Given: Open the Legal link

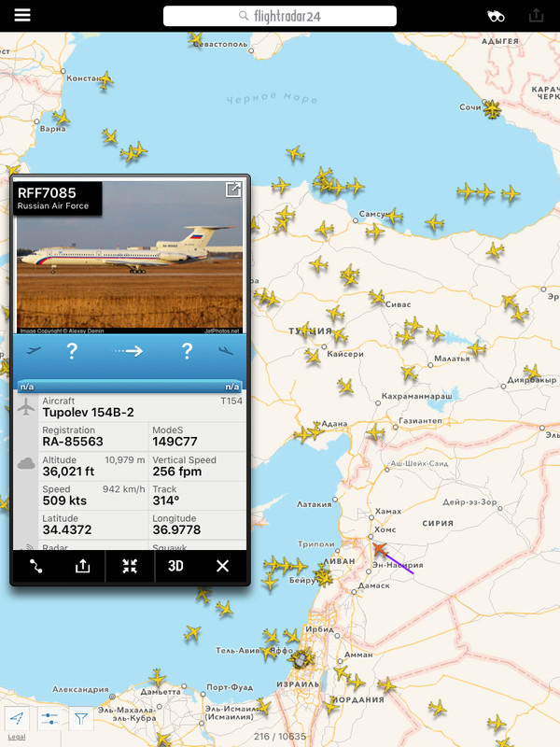Looking at the screenshot, I should [17, 737].
